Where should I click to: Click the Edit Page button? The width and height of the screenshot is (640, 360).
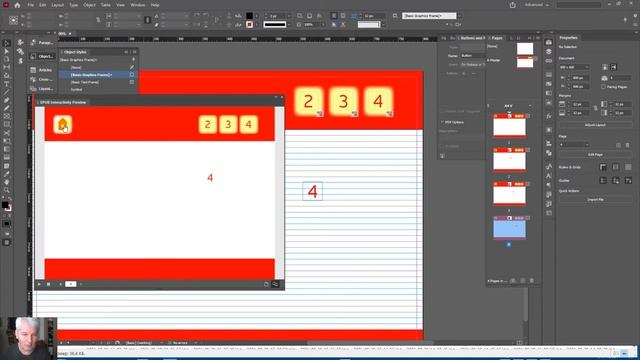coord(595,155)
